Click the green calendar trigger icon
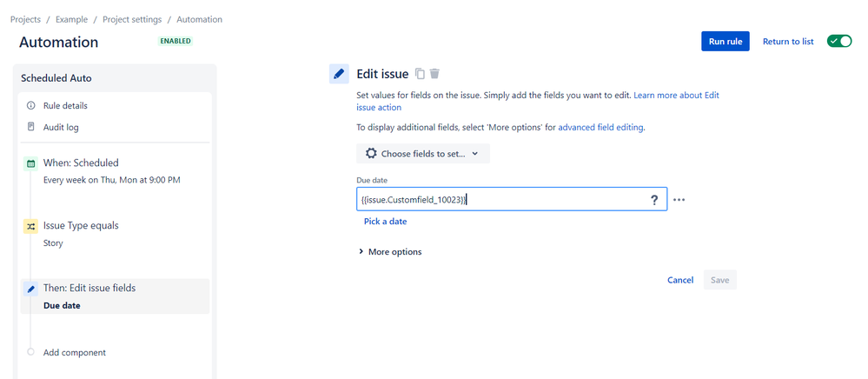This screenshot has height=379, width=868. [x=31, y=163]
